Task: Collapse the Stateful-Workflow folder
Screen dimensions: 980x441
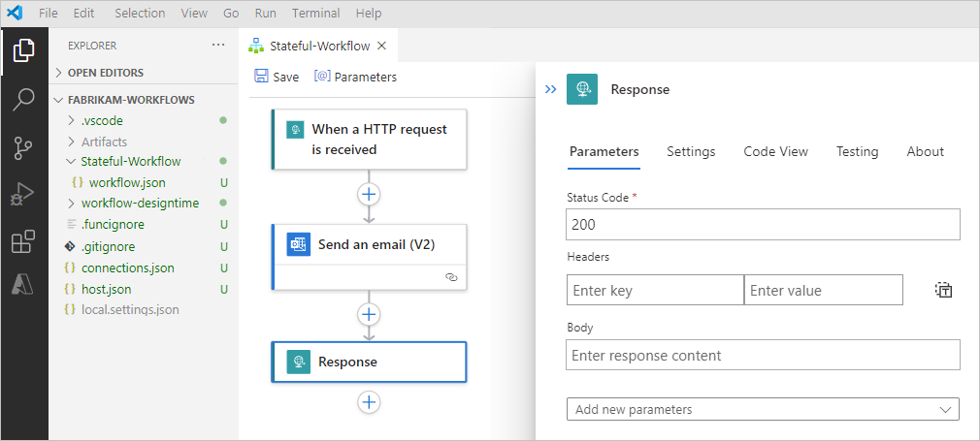Action: tap(72, 162)
